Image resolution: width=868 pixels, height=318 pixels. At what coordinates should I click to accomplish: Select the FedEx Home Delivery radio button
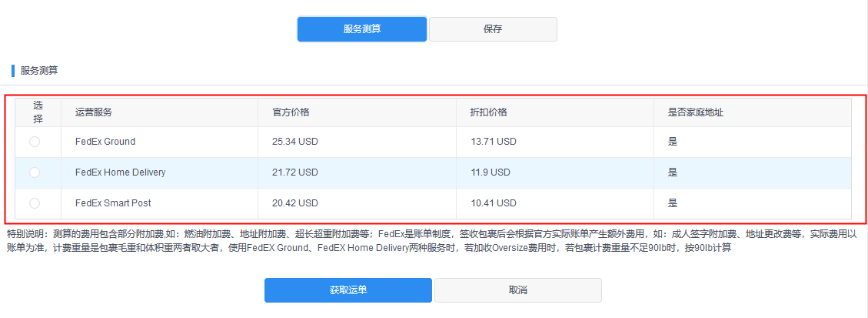click(x=35, y=172)
